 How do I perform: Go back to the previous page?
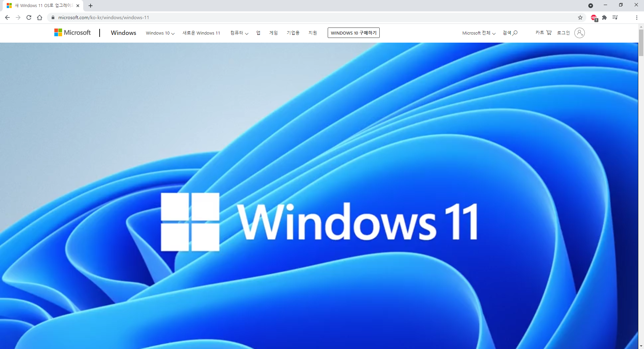pos(7,17)
